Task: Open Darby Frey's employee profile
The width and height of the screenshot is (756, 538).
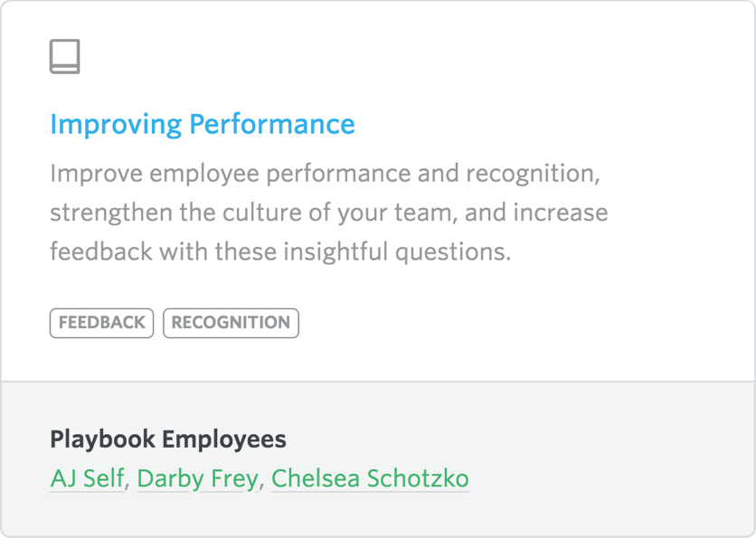Action: coord(197,478)
